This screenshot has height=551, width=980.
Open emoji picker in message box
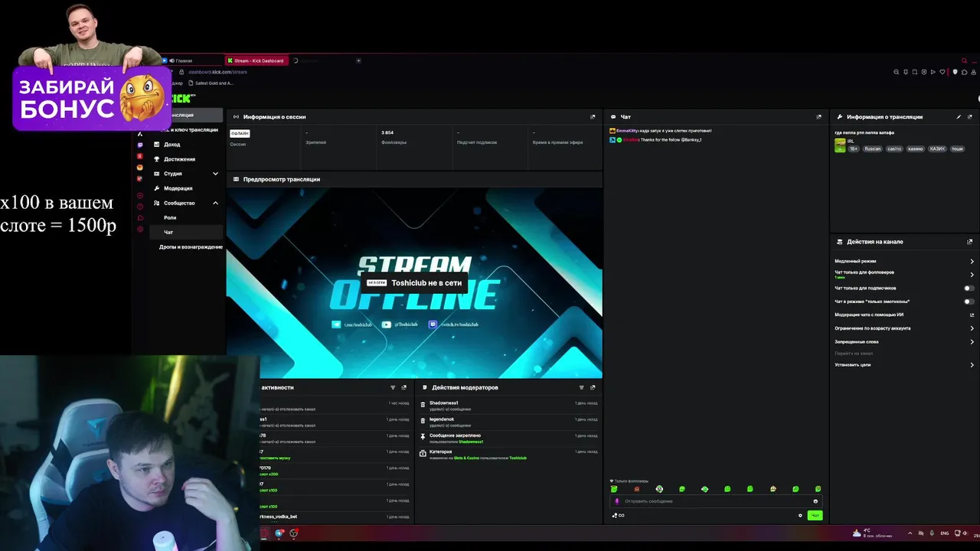815,501
